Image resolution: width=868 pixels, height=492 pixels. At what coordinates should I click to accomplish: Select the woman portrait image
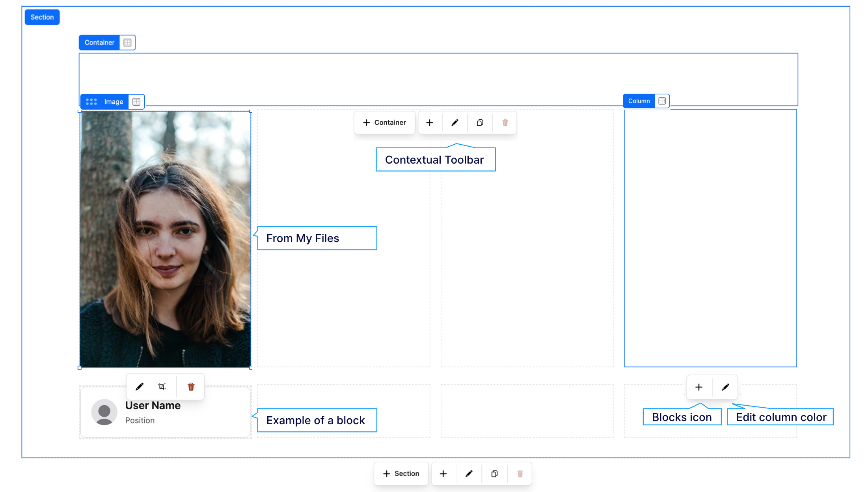coord(165,239)
